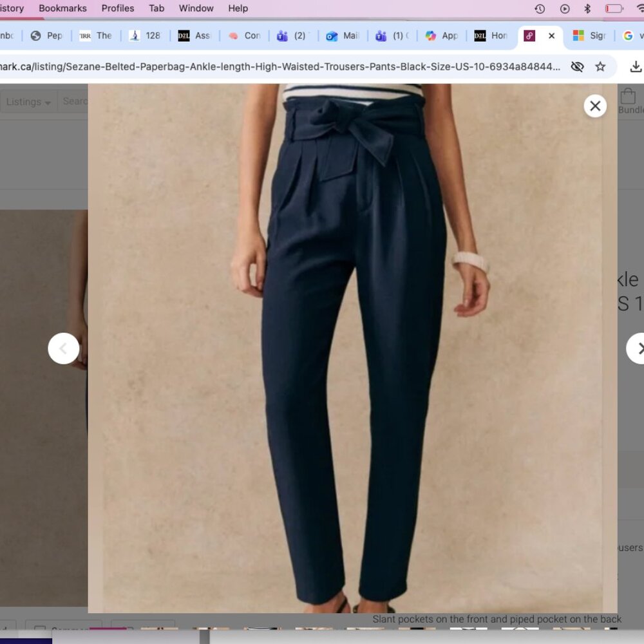The height and width of the screenshot is (644, 644).
Task: Click the enlarged trousers product photo
Action: pyautogui.click(x=352, y=348)
